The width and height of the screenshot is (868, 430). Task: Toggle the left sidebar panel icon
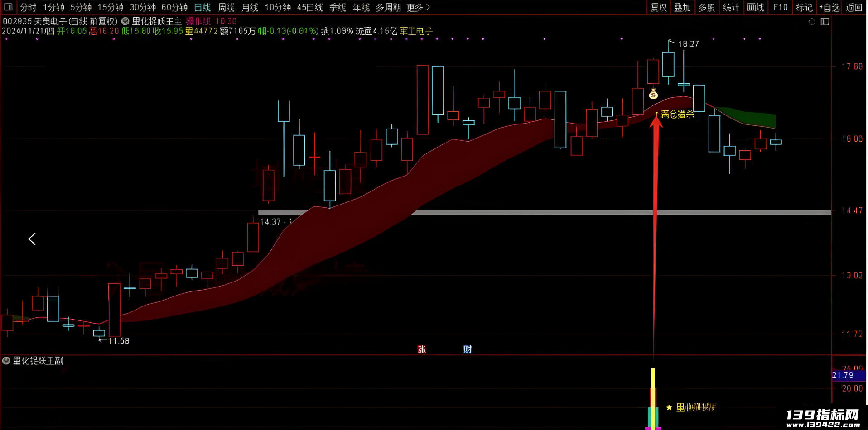[8, 7]
